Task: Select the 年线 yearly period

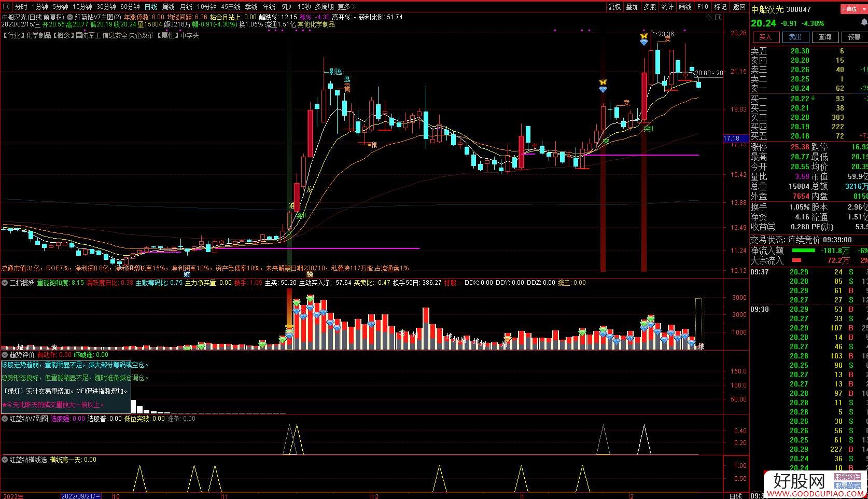Action: click(269, 7)
